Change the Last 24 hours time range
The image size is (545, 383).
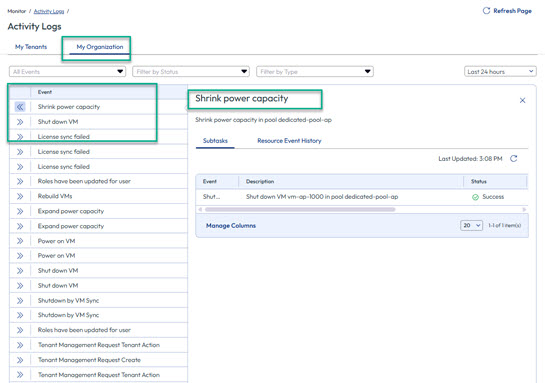pyautogui.click(x=500, y=72)
